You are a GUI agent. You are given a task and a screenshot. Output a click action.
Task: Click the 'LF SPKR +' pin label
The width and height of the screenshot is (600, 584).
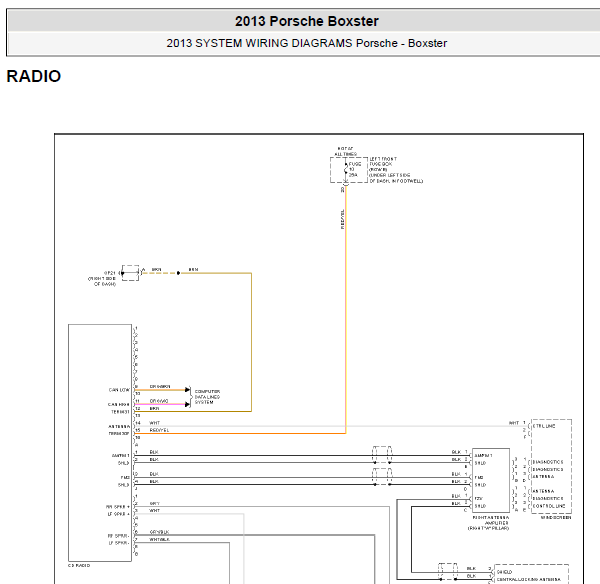119,514
